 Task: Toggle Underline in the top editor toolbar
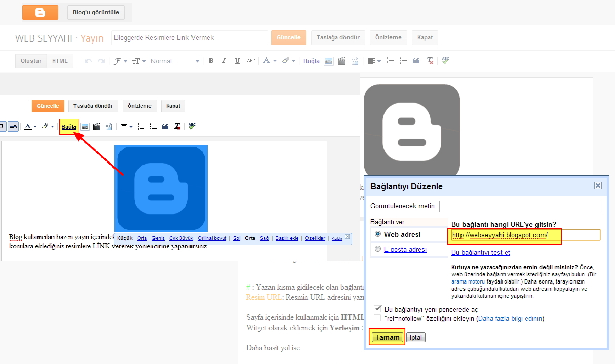pyautogui.click(x=237, y=61)
